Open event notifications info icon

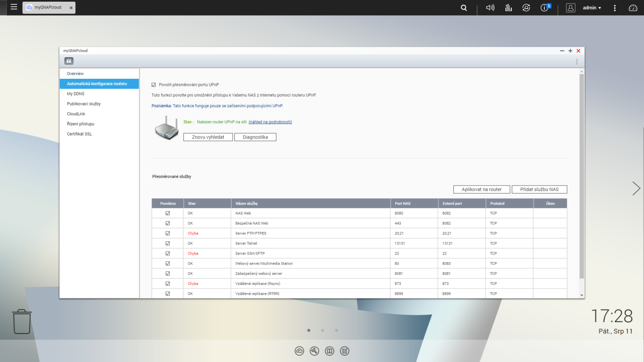point(545,8)
